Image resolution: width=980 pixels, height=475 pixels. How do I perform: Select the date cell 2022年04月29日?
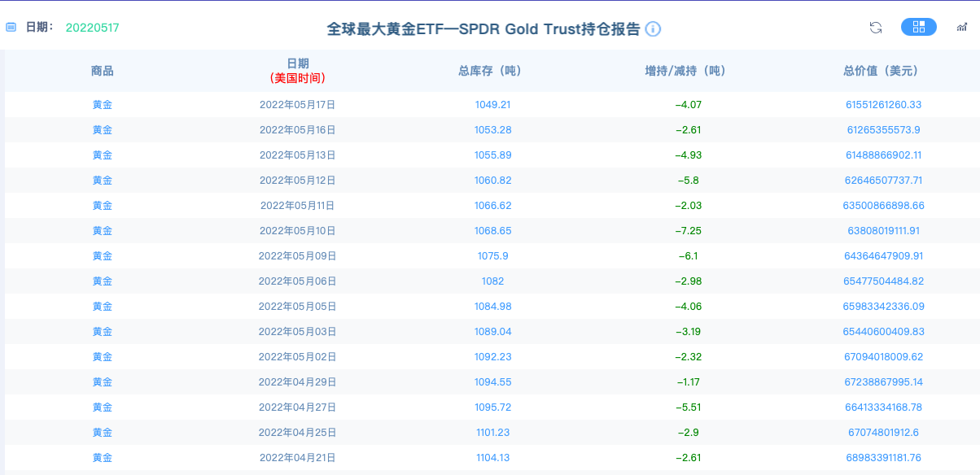298,382
